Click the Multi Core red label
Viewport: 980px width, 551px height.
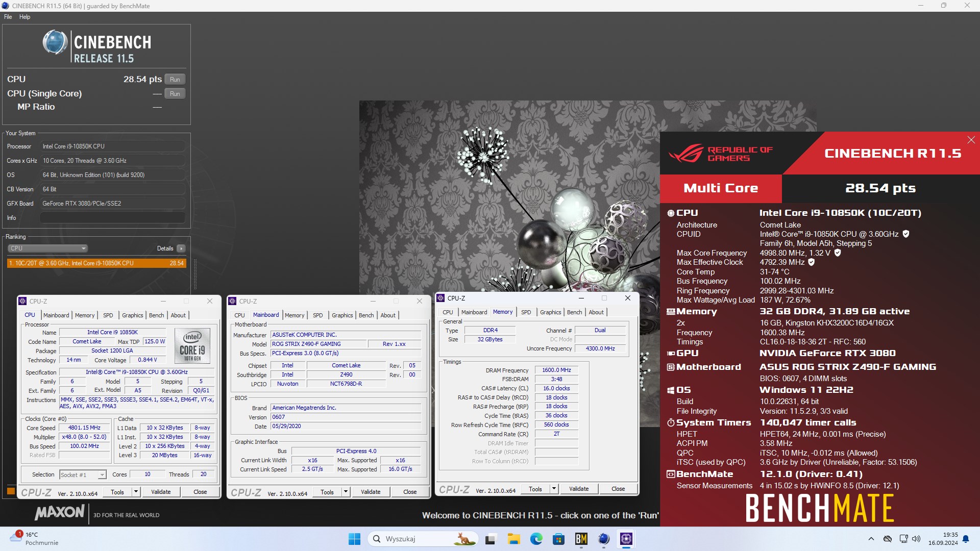point(721,188)
